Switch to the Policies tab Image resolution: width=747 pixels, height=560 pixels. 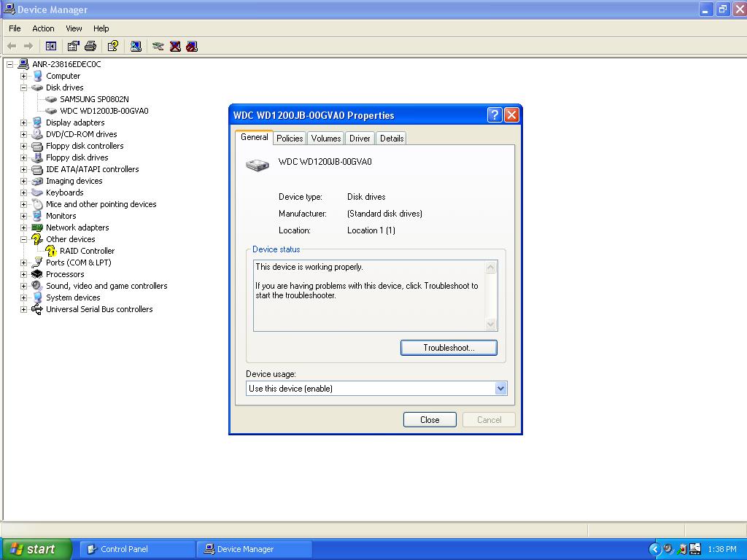(x=290, y=139)
